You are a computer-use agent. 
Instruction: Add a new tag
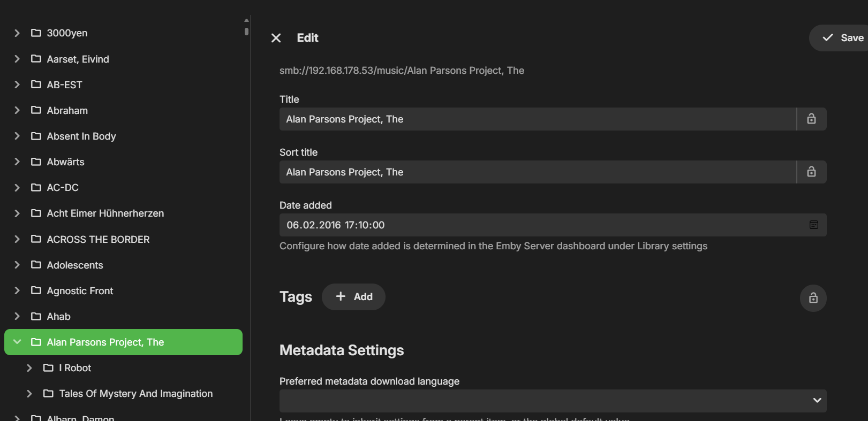pyautogui.click(x=353, y=297)
